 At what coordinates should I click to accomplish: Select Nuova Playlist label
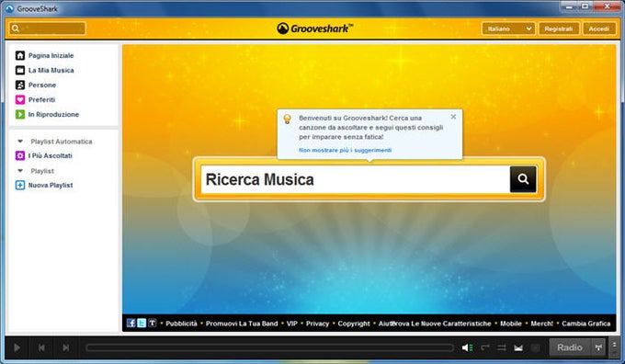click(51, 185)
